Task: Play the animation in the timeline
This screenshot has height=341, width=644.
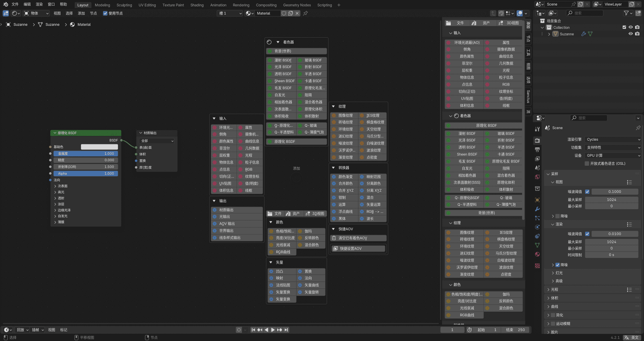Action: coord(273,330)
